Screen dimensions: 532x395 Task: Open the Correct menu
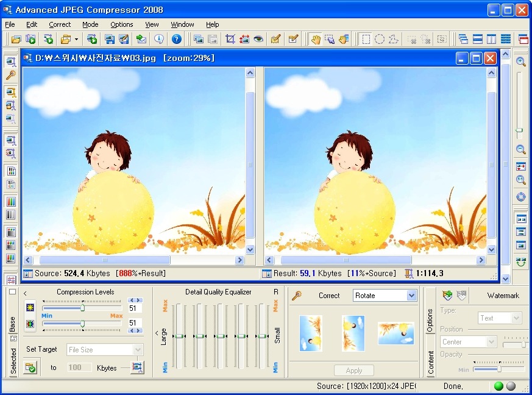(60, 24)
